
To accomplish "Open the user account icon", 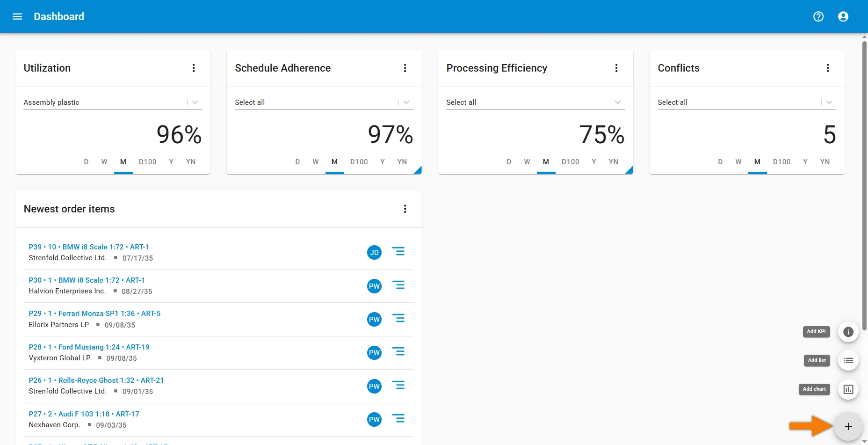I will [x=843, y=16].
